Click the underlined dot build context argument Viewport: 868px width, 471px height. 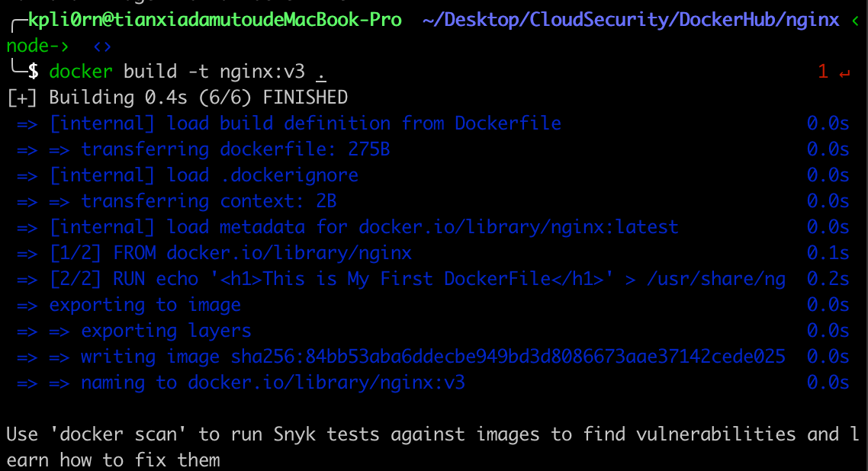click(x=320, y=72)
